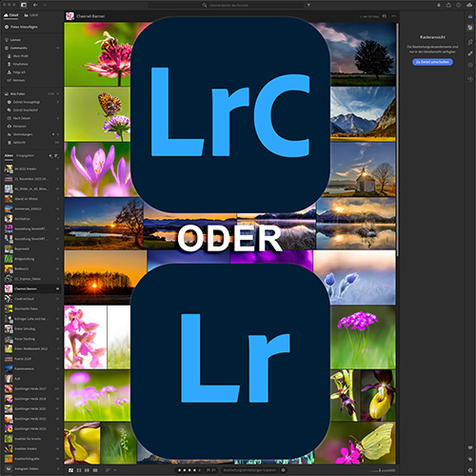The height and width of the screenshot is (476, 476).
Task: Open the three-dot more options menu
Action: pos(393,16)
